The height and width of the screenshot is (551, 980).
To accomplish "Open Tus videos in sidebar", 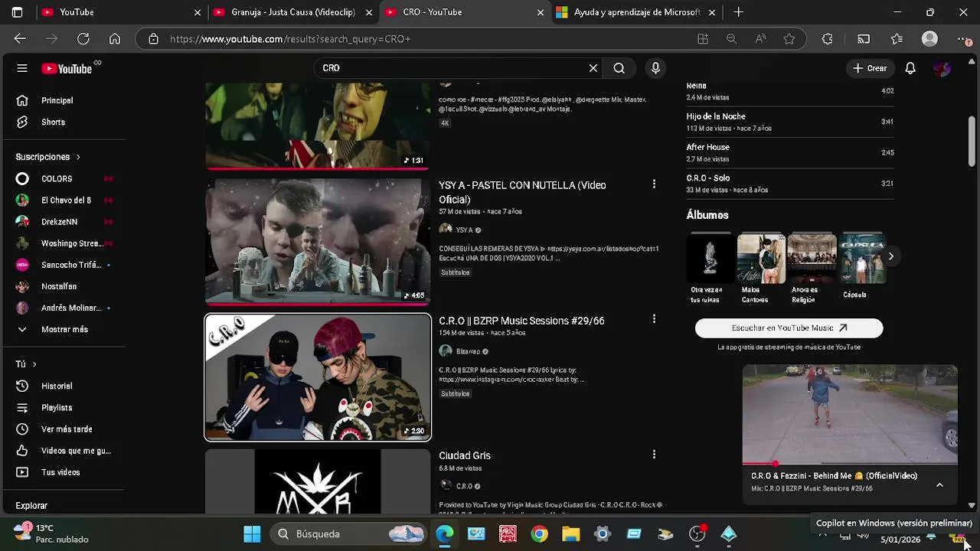I will (60, 472).
